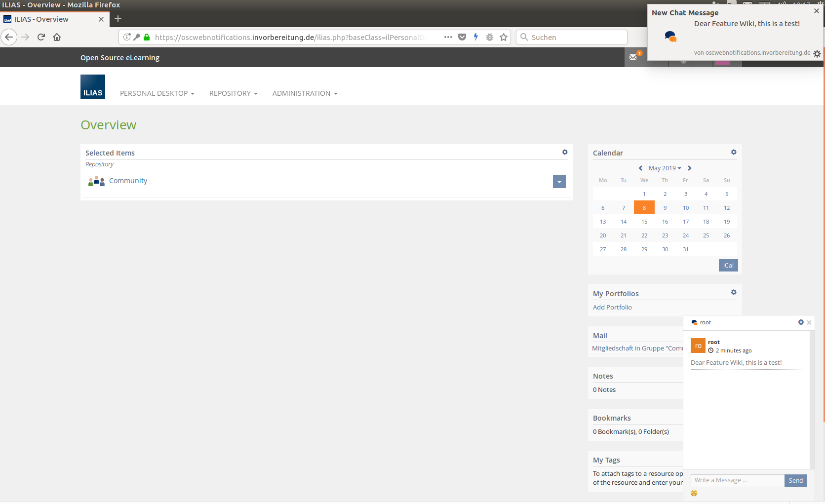Screen dimensions: 825x504
Task: Click the iCal button
Action: [728, 266]
